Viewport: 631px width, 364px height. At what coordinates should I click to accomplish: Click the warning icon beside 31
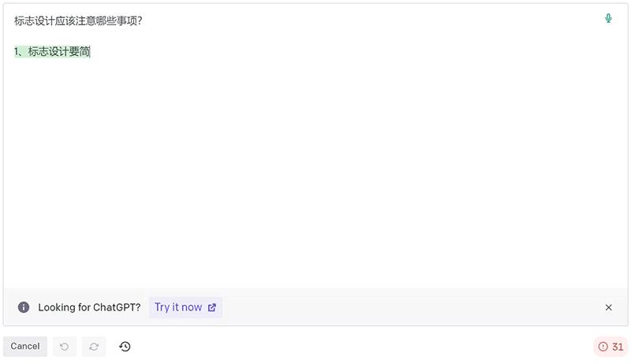tap(603, 347)
